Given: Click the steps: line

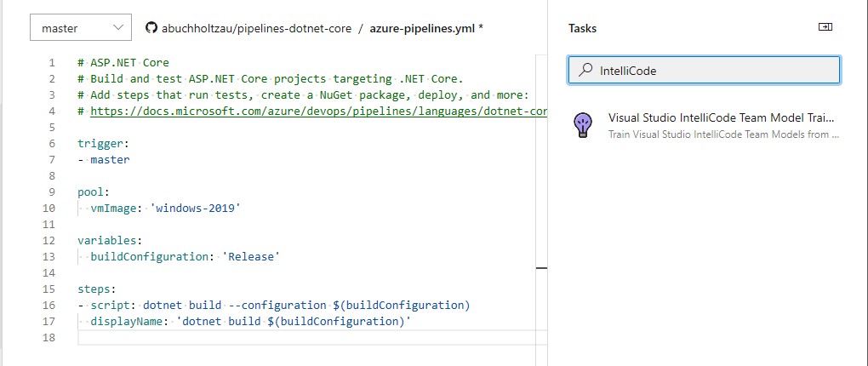Looking at the screenshot, I should pos(97,289).
